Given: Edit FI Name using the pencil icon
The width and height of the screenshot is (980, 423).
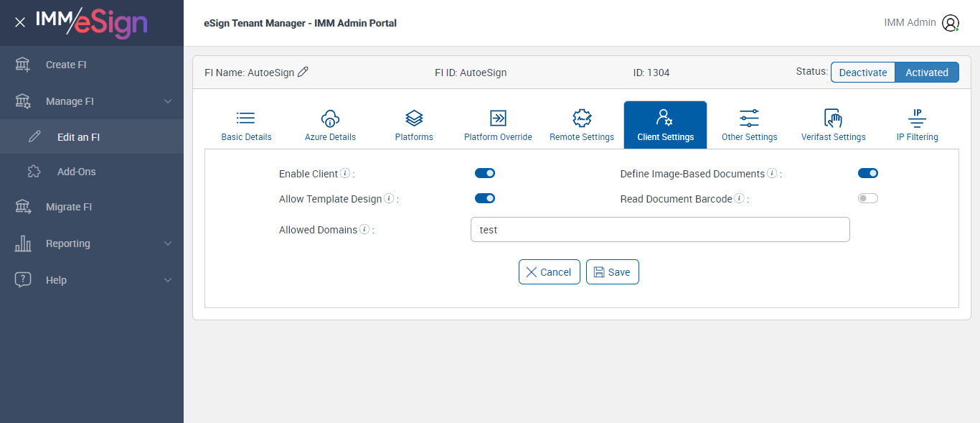Looking at the screenshot, I should pyautogui.click(x=303, y=72).
